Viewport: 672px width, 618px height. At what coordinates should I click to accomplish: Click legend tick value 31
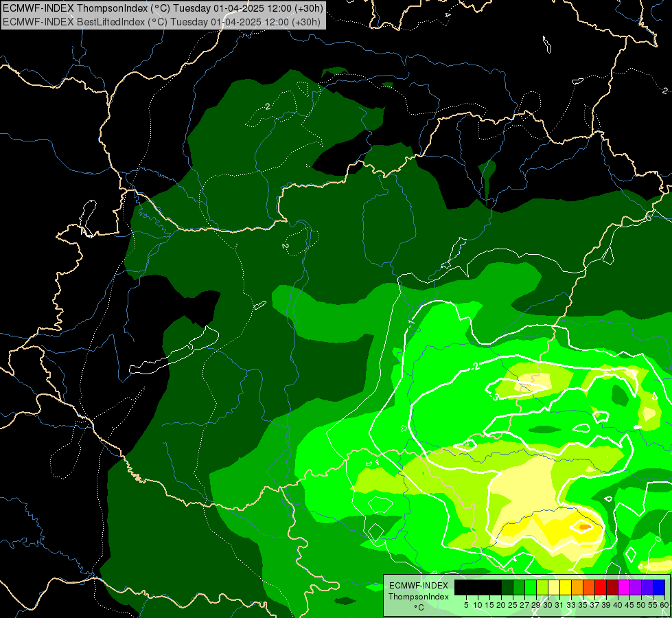click(559, 605)
